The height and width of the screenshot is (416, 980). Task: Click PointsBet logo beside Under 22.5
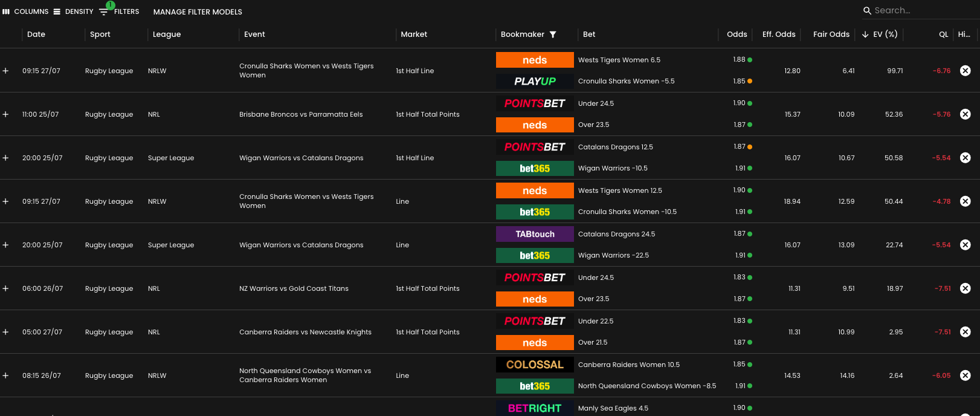click(535, 321)
